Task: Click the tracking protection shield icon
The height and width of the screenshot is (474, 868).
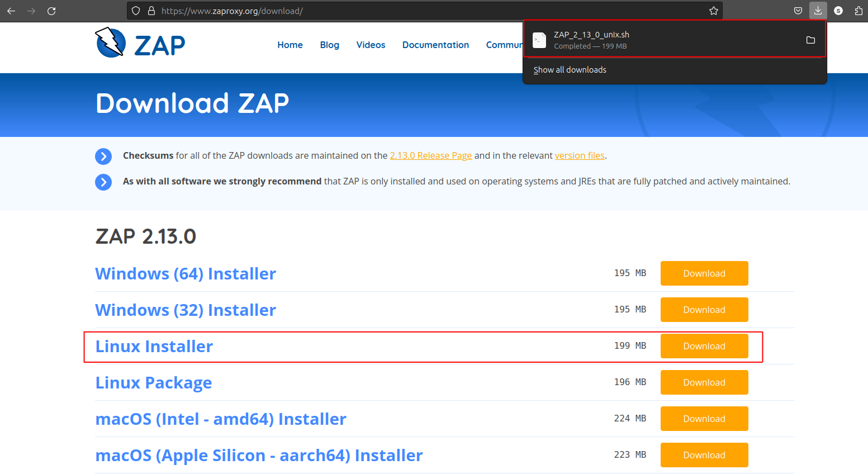Action: [136, 11]
